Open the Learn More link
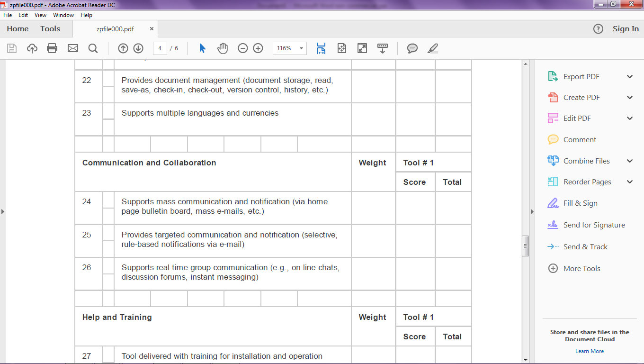The height and width of the screenshot is (364, 644). tap(589, 351)
